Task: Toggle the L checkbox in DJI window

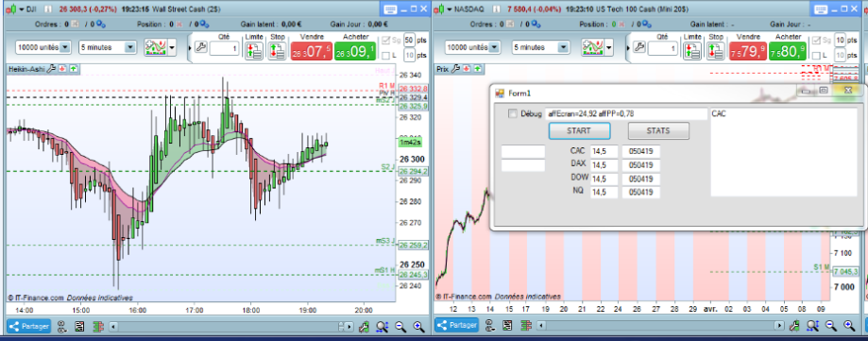Action: [386, 56]
